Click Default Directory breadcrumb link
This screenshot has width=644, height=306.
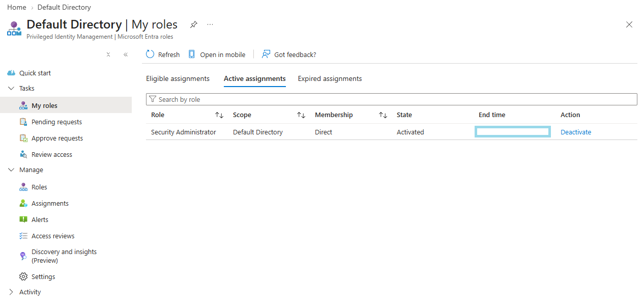pos(64,7)
